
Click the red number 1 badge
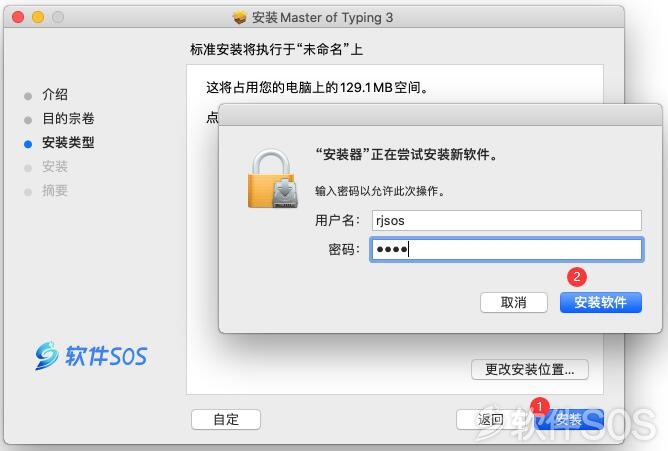click(540, 406)
